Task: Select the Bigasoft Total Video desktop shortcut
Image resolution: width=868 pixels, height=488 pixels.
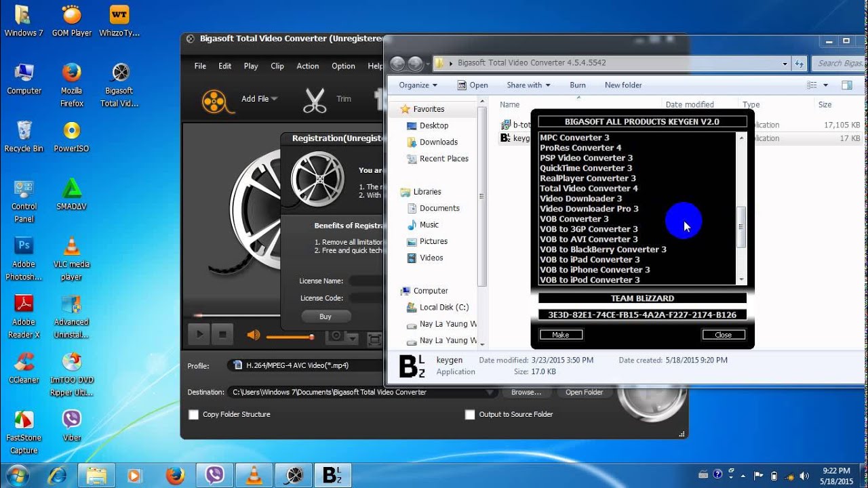Action: [119, 85]
